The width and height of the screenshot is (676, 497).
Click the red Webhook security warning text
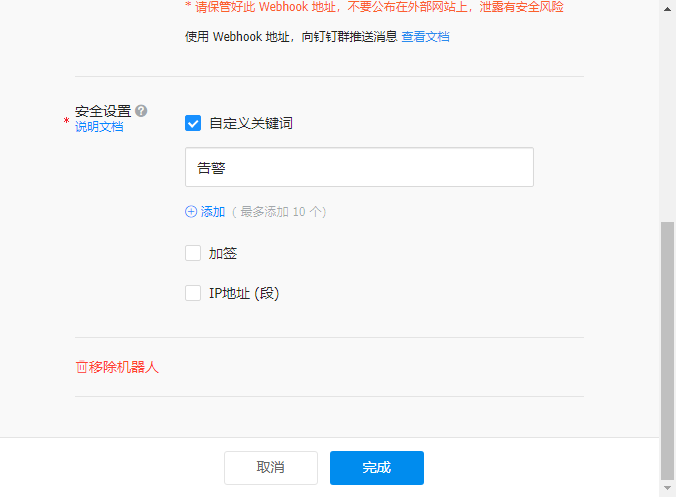tap(374, 6)
